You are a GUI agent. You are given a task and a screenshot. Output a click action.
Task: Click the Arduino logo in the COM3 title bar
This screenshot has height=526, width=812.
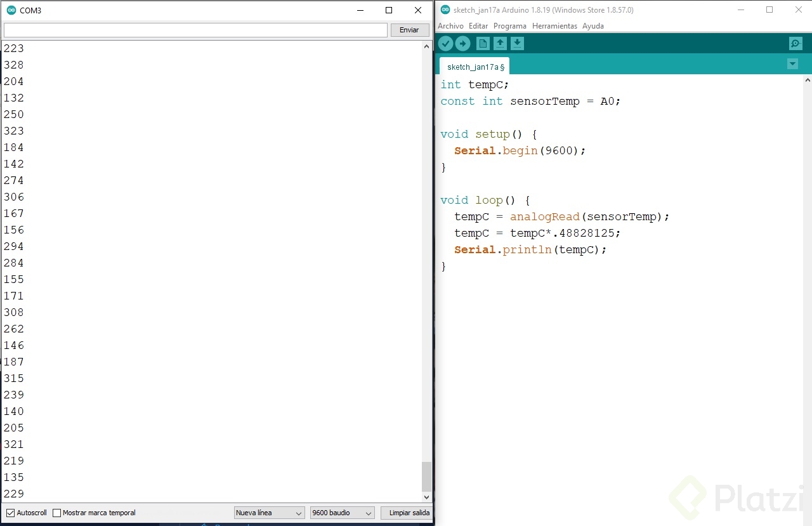coord(11,10)
